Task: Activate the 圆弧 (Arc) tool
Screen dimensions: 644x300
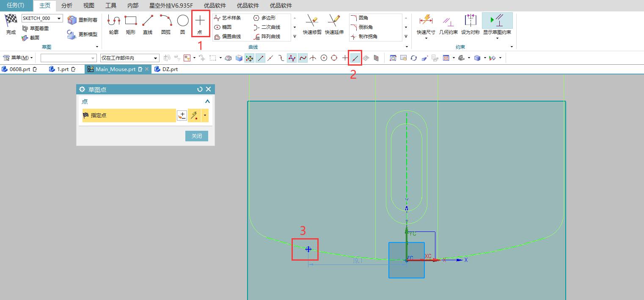Action: tap(165, 24)
